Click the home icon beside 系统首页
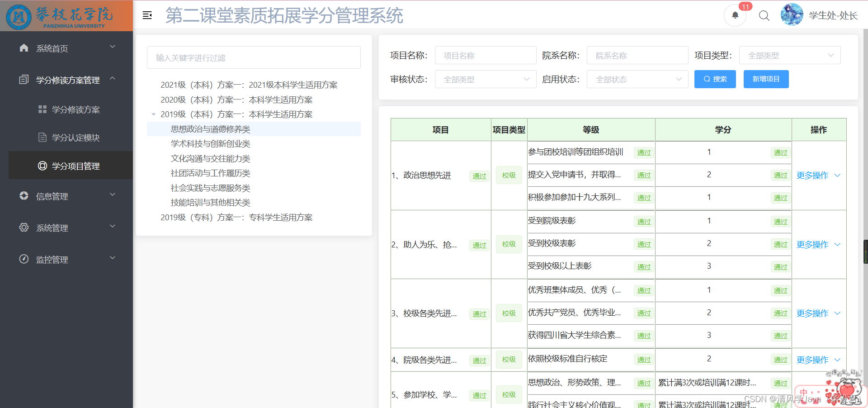This screenshot has width=868, height=408. [x=24, y=48]
